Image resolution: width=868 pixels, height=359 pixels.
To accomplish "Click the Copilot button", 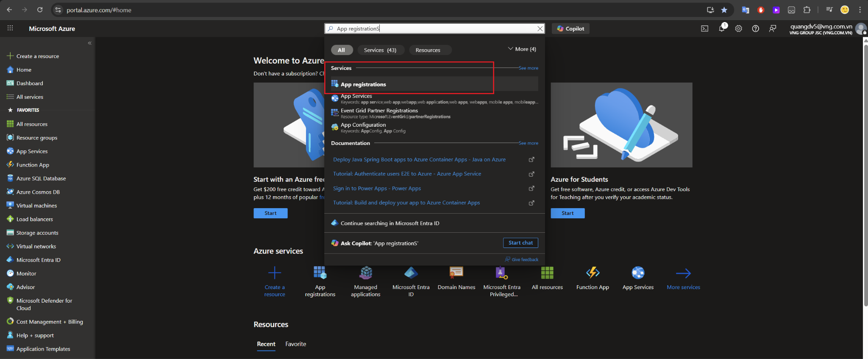I will tap(570, 28).
